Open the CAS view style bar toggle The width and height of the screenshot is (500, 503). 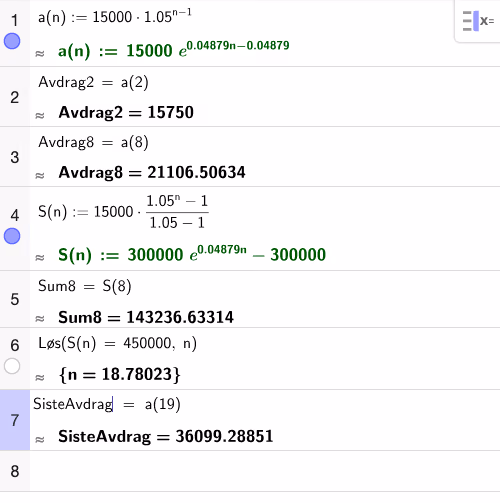tap(478, 21)
